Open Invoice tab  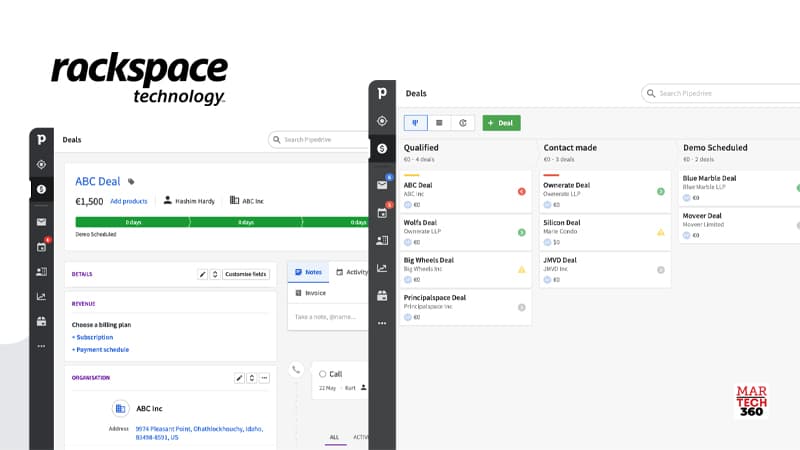(x=311, y=293)
